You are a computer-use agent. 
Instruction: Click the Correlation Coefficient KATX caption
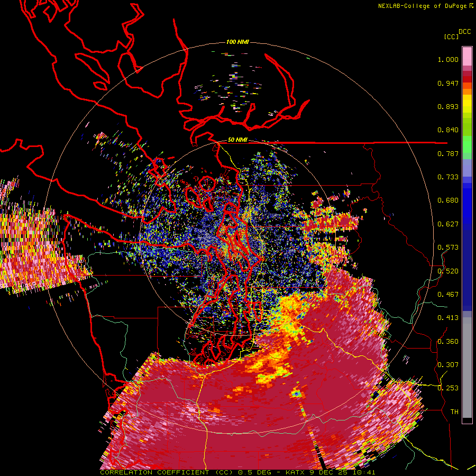click(237, 472)
